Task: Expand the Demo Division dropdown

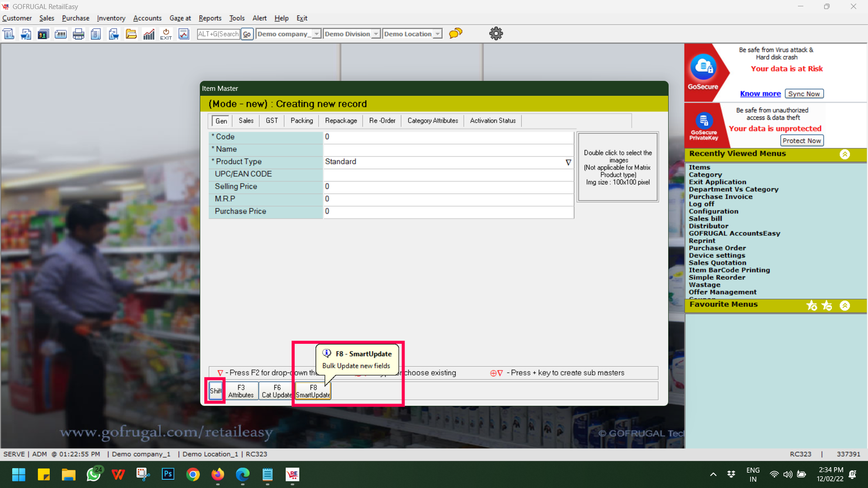Action: point(376,34)
